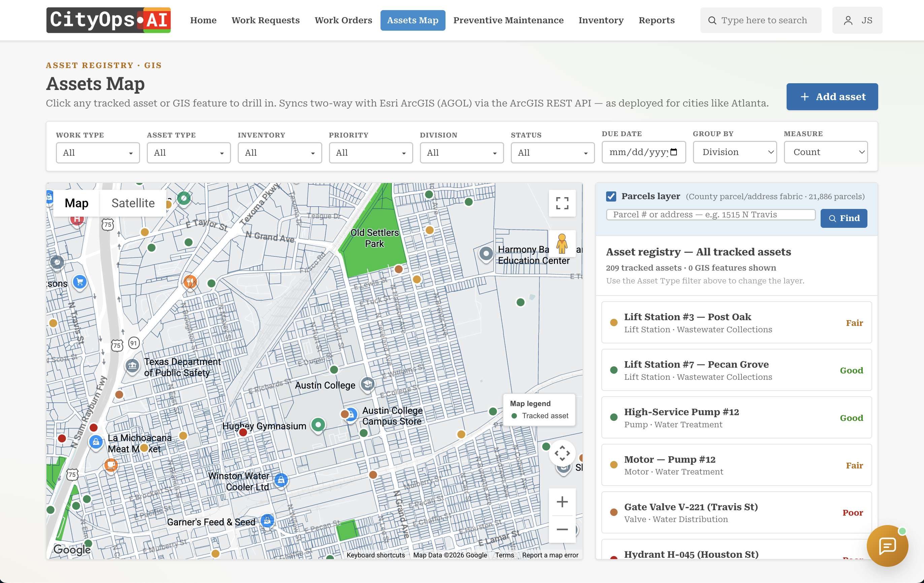Click red asset dot near Hughey Gymnasium

coord(243,433)
